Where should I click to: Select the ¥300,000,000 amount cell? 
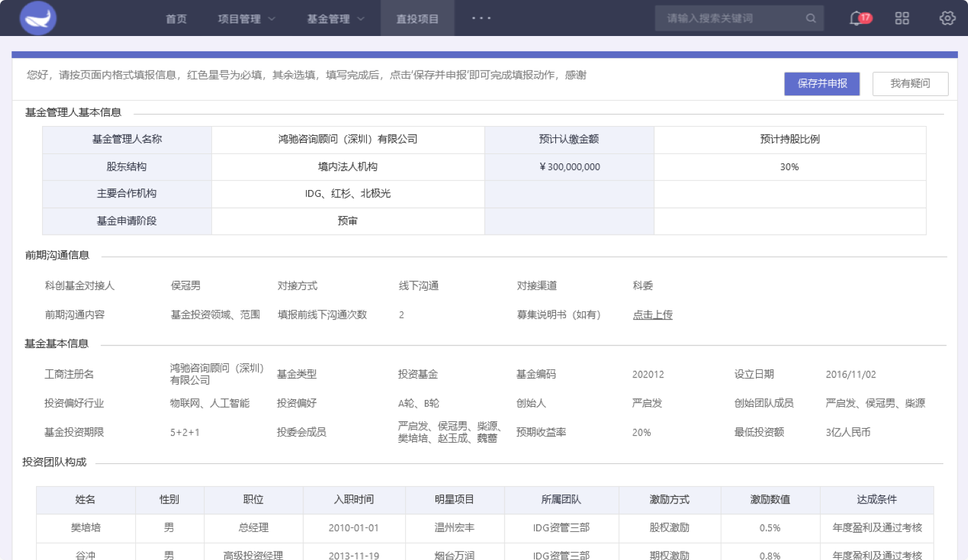coord(569,167)
